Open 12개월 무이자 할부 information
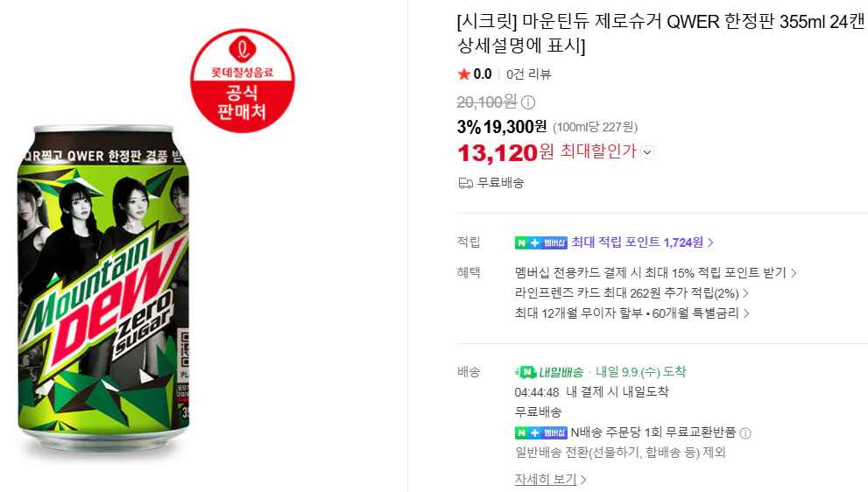868x492 pixels. point(632,313)
